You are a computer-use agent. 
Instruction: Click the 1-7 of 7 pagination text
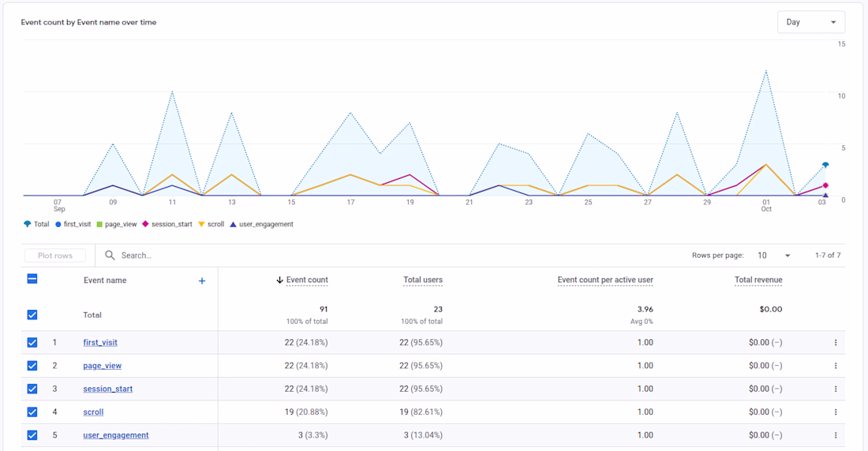[x=828, y=255]
